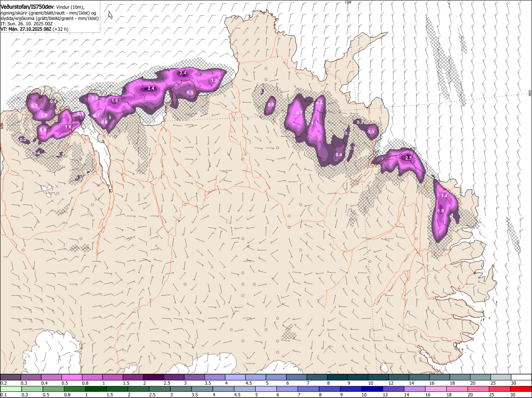Pick the green-scale swatch between 0.1 and 0.3

coord(10,389)
